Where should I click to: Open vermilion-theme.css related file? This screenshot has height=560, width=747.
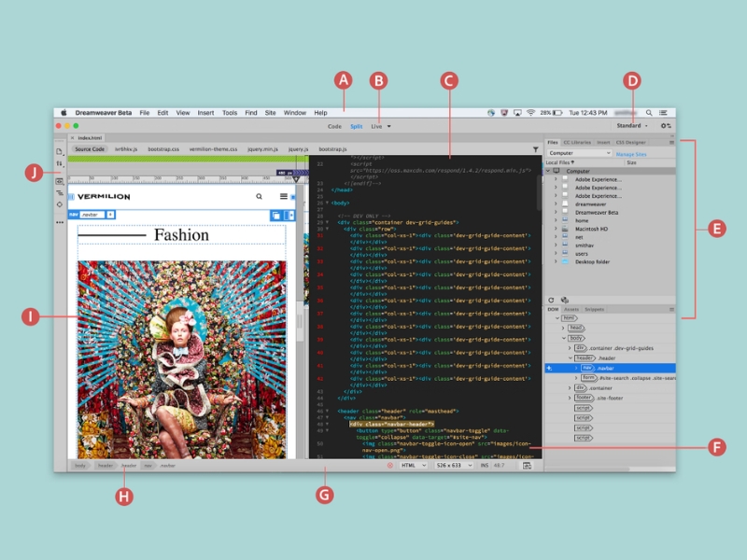(213, 149)
